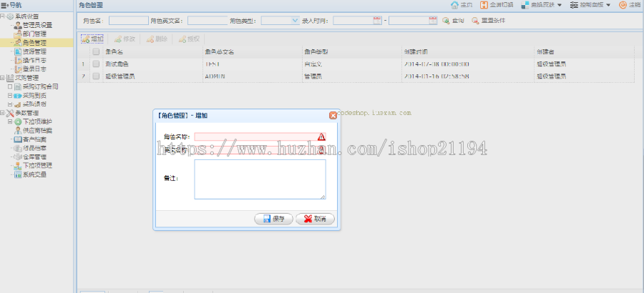
Task: Open the end date calendar picker
Action: coord(433,21)
